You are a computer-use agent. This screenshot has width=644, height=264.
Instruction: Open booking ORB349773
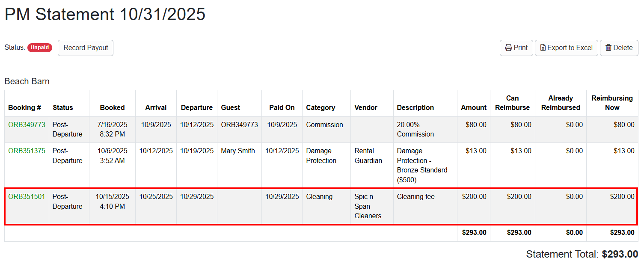click(x=26, y=125)
